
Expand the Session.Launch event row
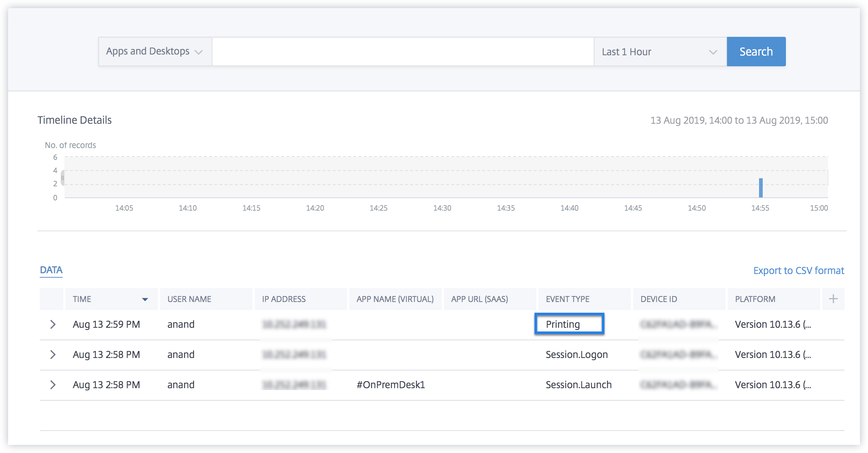click(x=53, y=385)
